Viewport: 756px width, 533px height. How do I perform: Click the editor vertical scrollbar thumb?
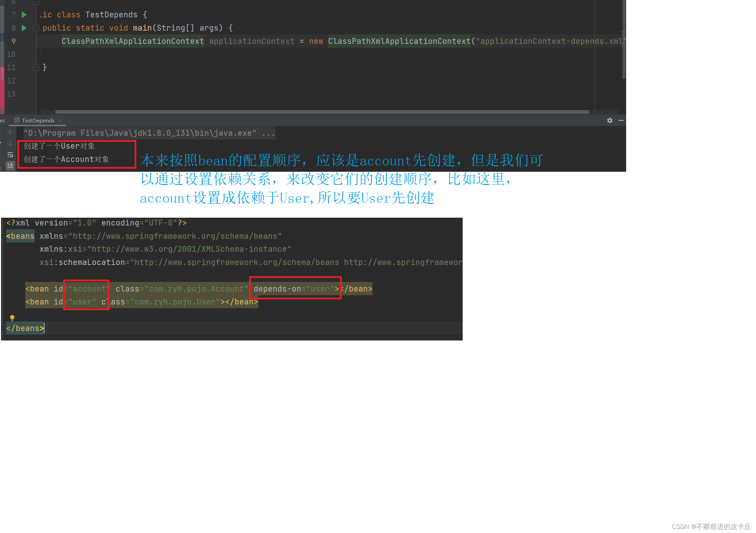coord(624,39)
